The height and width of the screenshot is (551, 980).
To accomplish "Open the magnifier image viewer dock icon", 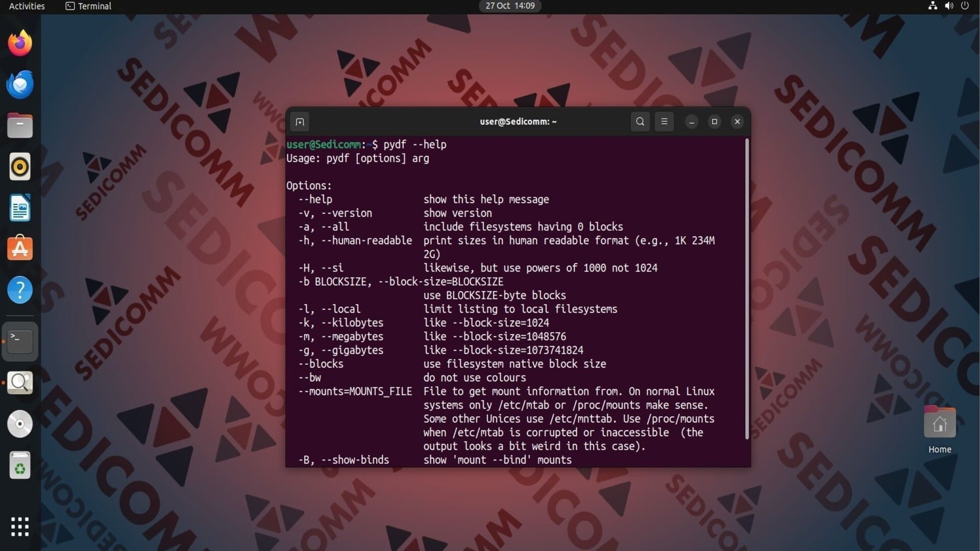I will coord(20,383).
